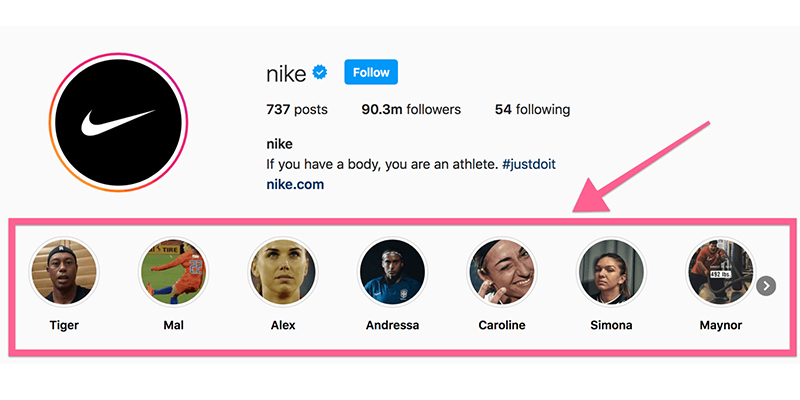
Task: Click the Andressa highlight label
Action: pyautogui.click(x=393, y=325)
